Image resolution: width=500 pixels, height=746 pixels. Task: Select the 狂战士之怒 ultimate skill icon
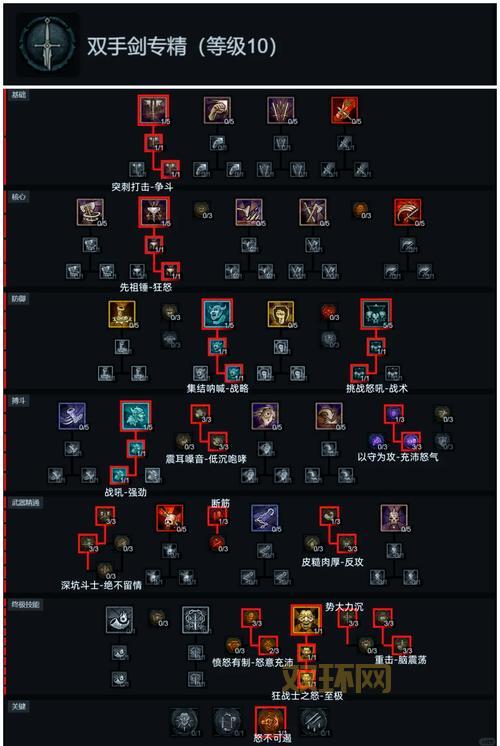coord(306,620)
